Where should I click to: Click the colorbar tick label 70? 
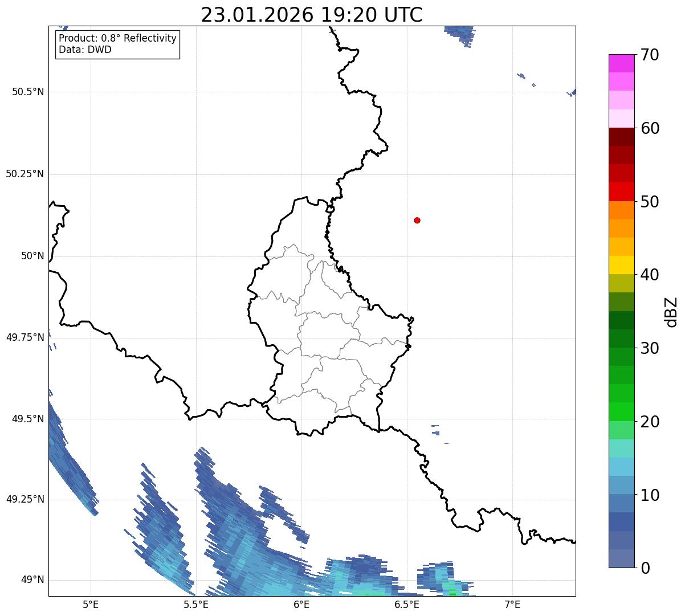tap(650, 55)
